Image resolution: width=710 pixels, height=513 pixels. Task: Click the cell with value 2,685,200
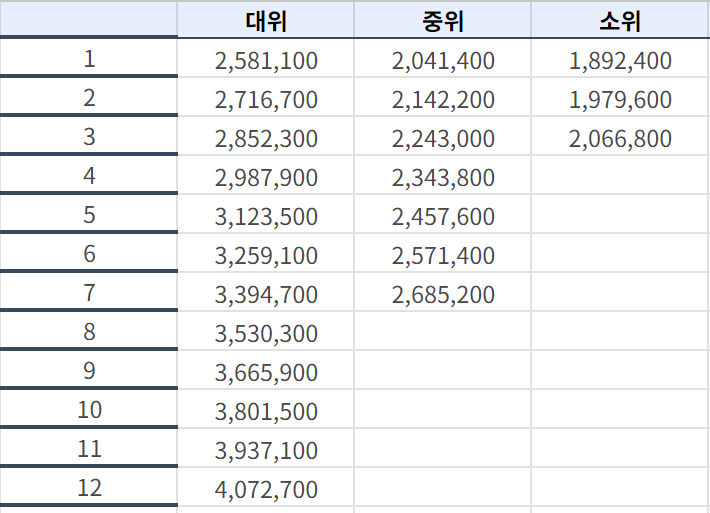coord(442,292)
